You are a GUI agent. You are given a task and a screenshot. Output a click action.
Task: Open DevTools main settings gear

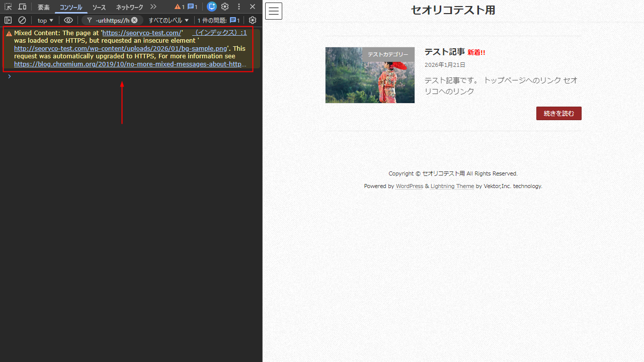click(x=225, y=7)
